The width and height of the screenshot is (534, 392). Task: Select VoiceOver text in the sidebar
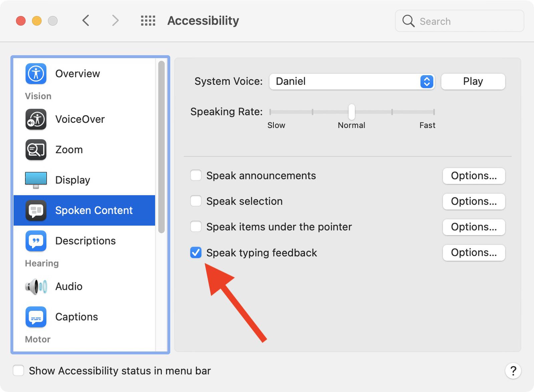point(80,119)
